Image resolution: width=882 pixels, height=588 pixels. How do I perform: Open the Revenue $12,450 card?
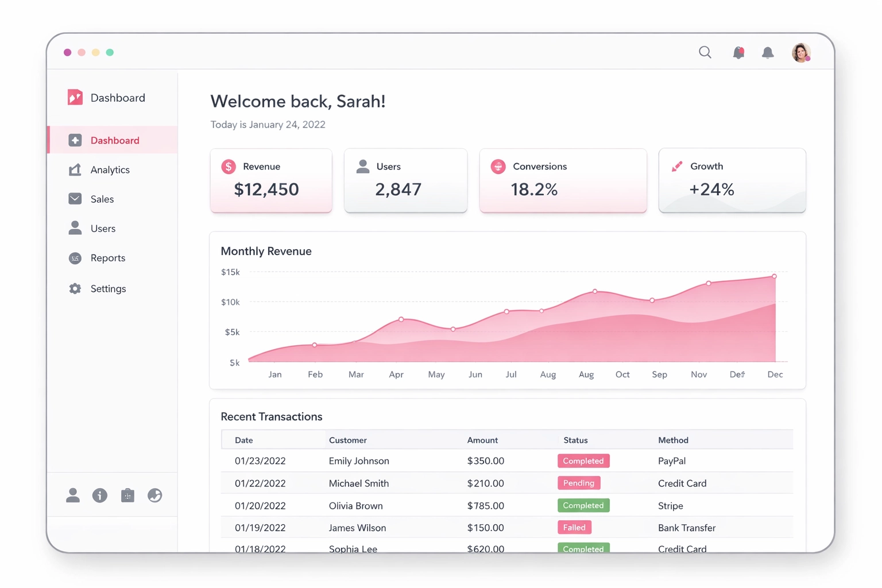271,181
